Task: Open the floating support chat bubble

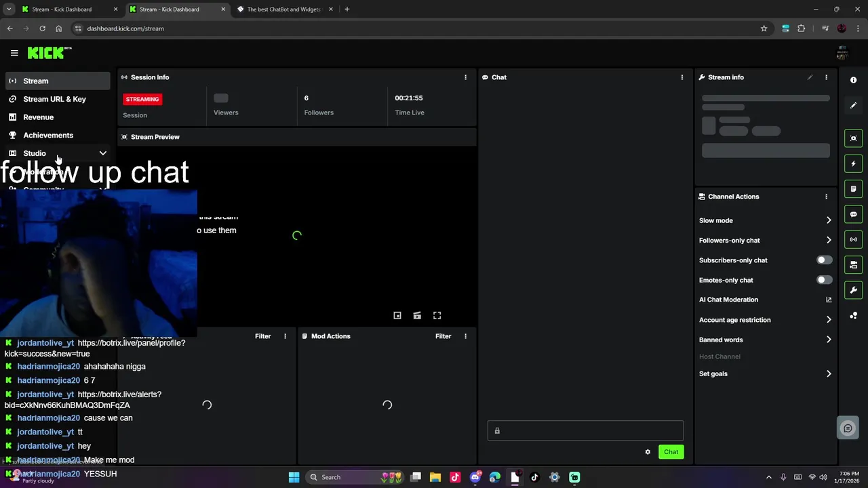Action: click(848, 428)
